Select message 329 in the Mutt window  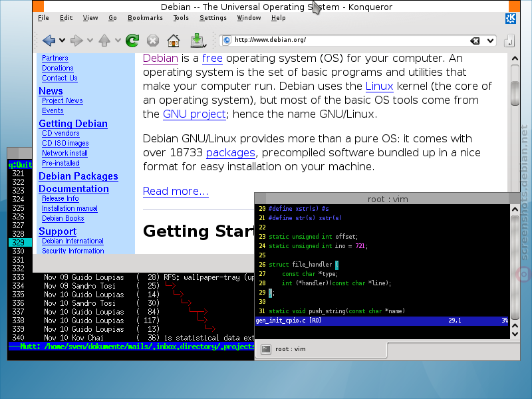pyautogui.click(x=20, y=242)
